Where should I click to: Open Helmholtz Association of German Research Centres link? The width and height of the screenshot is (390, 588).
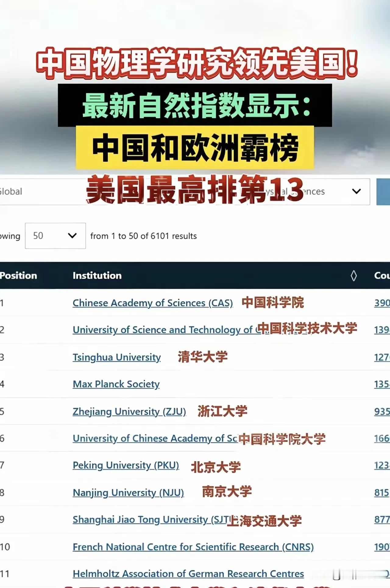(188, 574)
